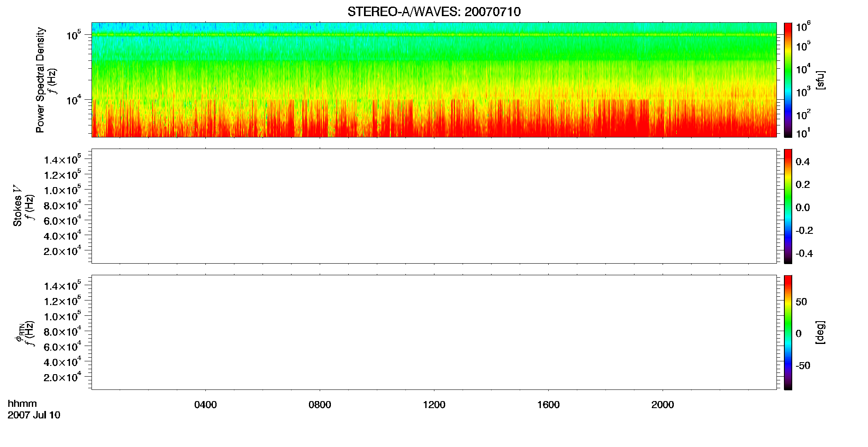Click the power spectral density spectrogram panel

click(434, 80)
